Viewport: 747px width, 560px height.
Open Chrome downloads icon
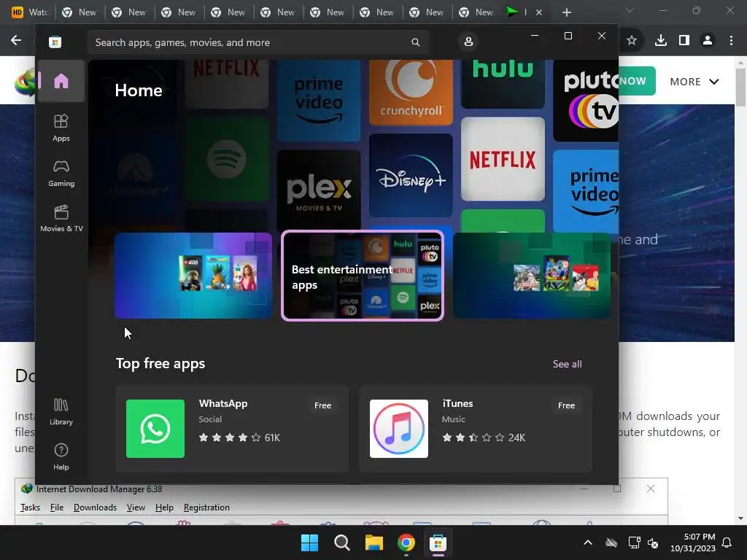[x=661, y=41]
